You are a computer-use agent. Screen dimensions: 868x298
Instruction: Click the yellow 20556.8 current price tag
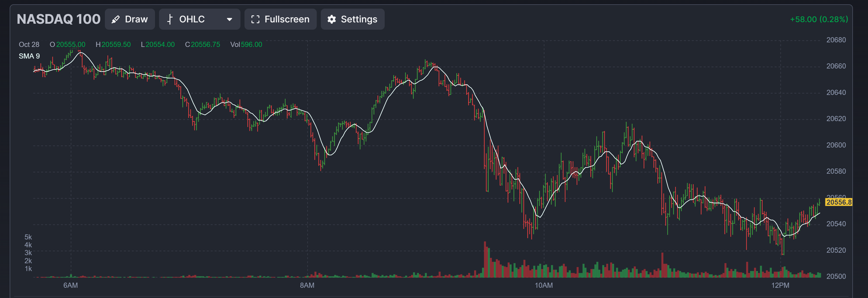[838, 202]
